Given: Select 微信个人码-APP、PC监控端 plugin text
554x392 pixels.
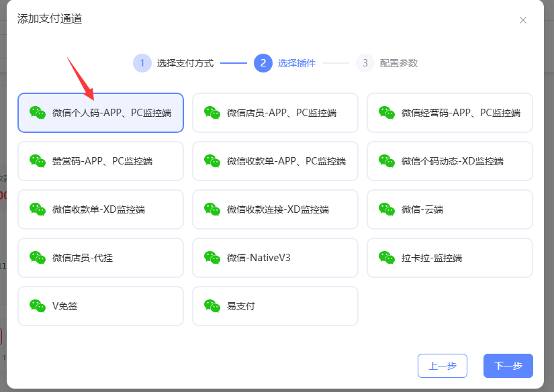Looking at the screenshot, I should pyautogui.click(x=111, y=113).
